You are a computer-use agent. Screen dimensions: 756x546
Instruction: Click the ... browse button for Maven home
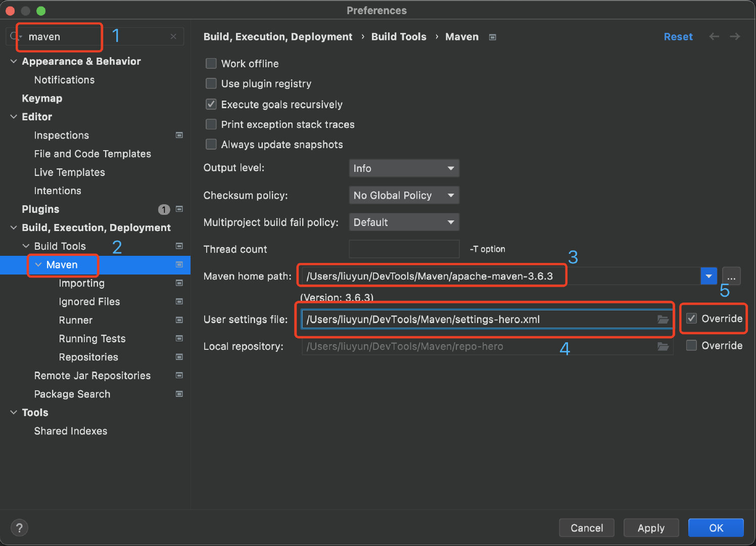(731, 276)
